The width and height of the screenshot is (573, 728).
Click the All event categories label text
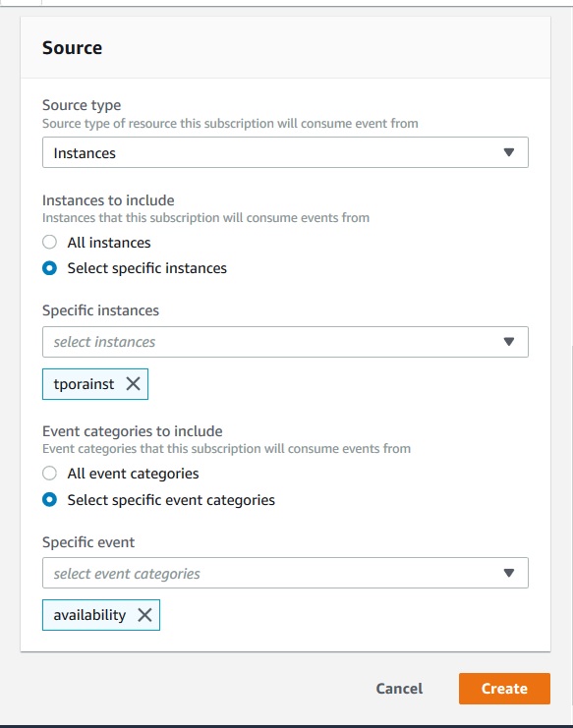pyautogui.click(x=134, y=474)
